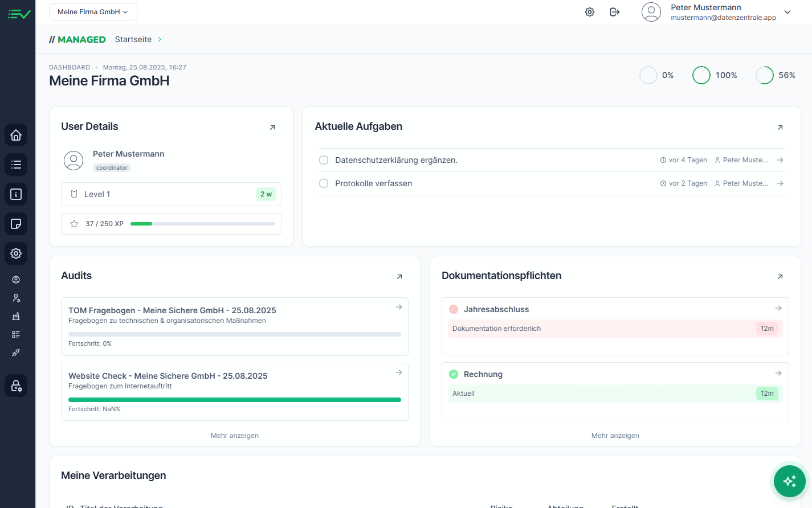Image resolution: width=812 pixels, height=508 pixels.
Task: Click the notes icon in the sidebar
Action: 16,224
